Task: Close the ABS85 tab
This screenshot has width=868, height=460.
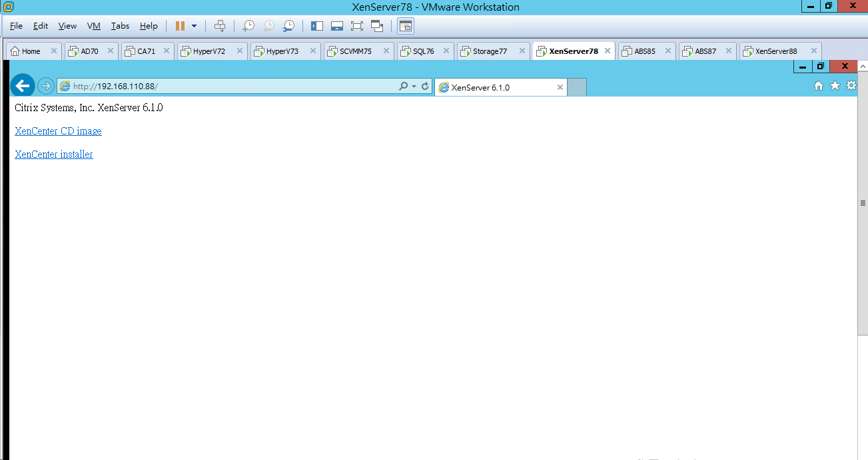Action: [667, 51]
